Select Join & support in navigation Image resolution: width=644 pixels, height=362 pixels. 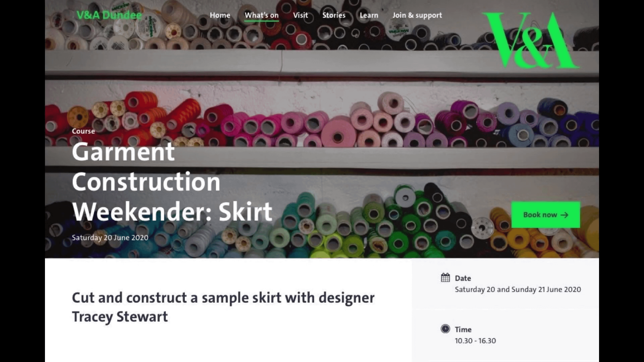coord(417,15)
